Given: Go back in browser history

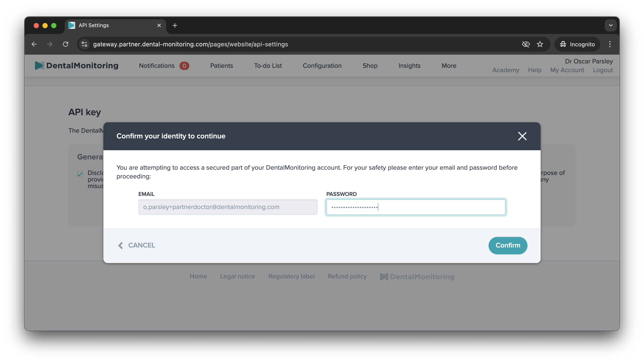Looking at the screenshot, I should tap(34, 44).
